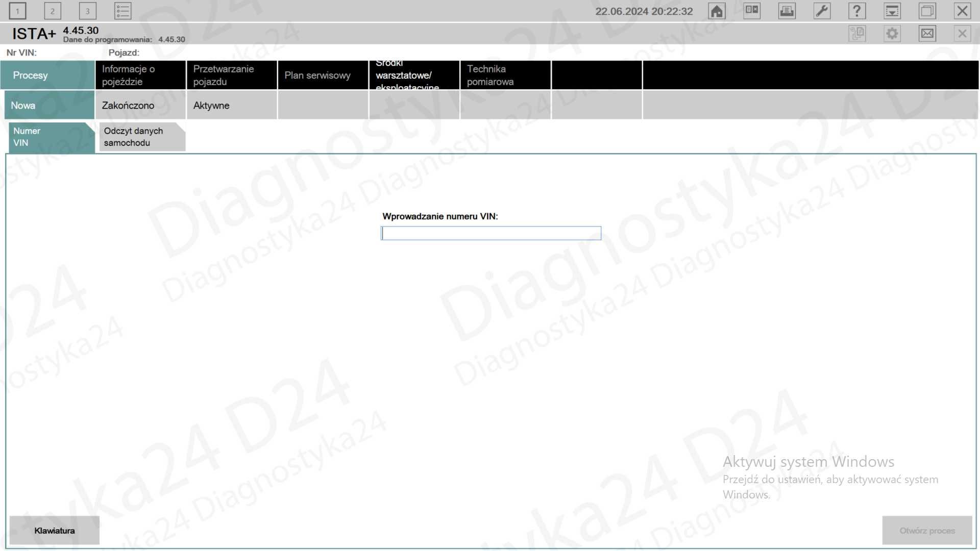Click the Pojazd: label
Viewport: 980px width, 551px height.
click(124, 53)
